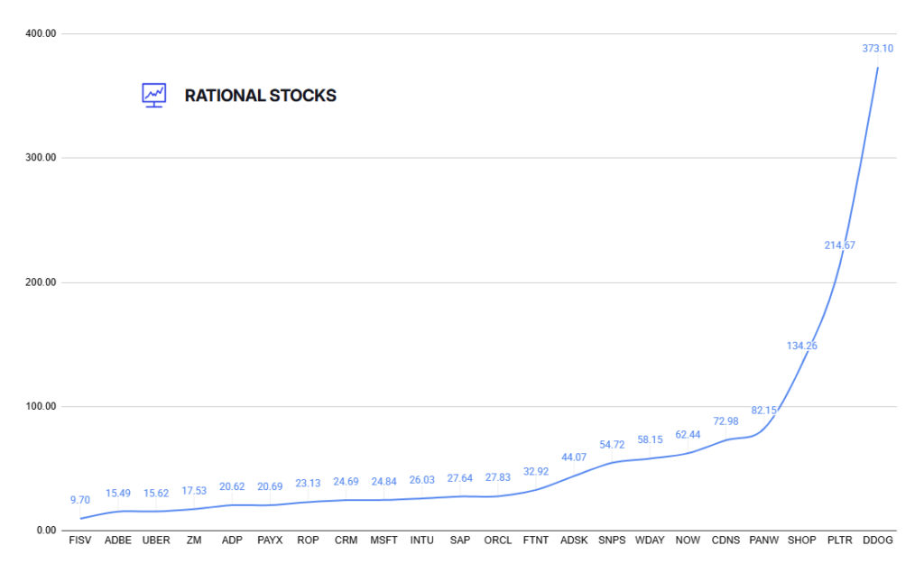
Task: Select the 44.07 value above ADSK
Action: tap(574, 457)
